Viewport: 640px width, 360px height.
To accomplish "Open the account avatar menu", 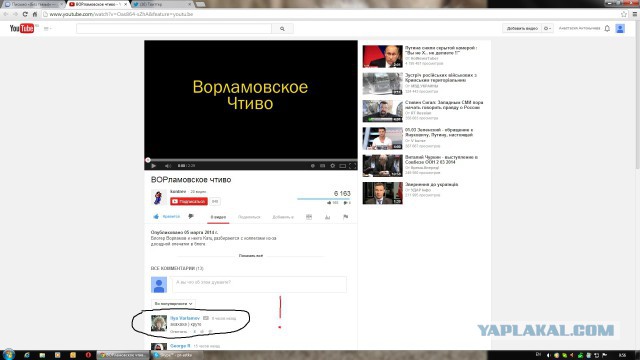I will point(620,29).
